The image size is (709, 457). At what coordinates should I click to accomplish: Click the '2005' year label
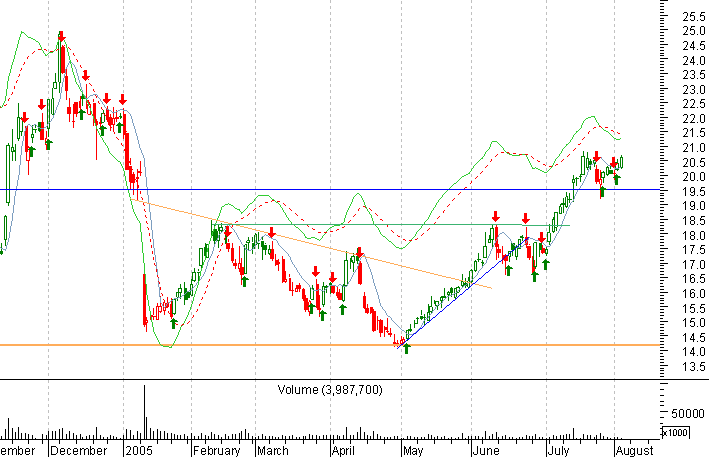[x=140, y=451]
